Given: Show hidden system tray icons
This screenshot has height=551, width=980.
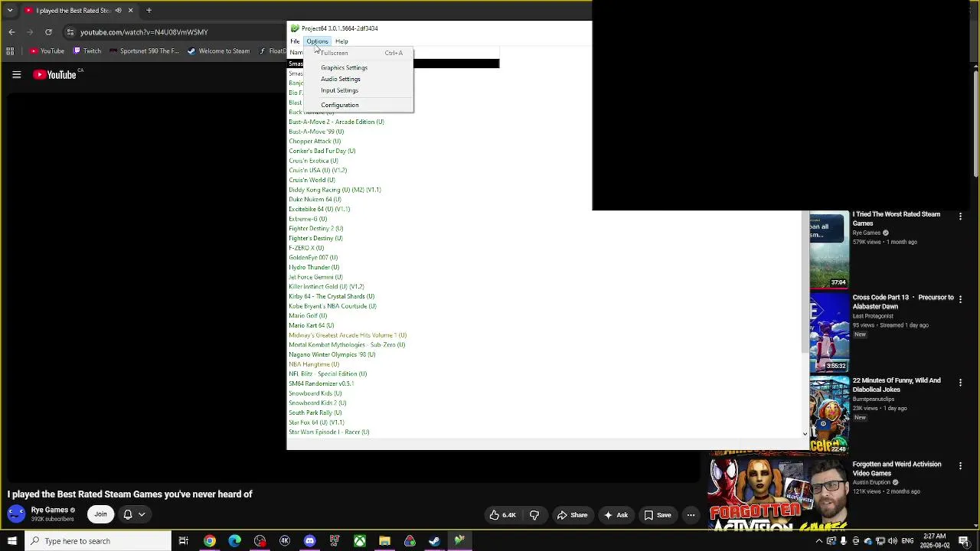Looking at the screenshot, I should pos(819,541).
